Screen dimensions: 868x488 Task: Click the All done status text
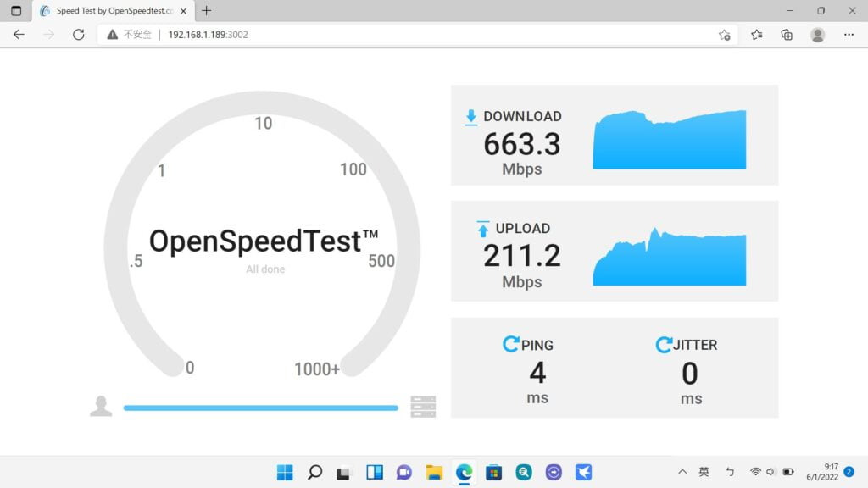265,269
